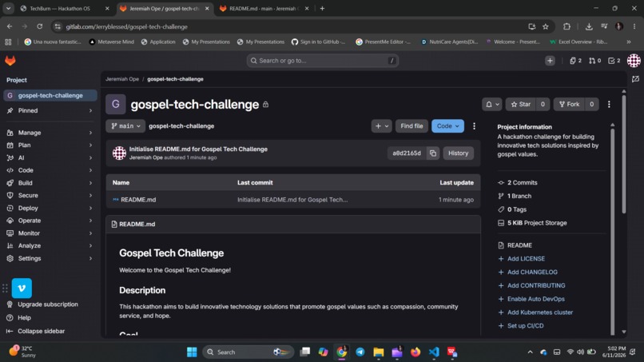The height and width of the screenshot is (362, 644).
Task: Copy commit SHA a0d2165d icon
Action: 433,153
